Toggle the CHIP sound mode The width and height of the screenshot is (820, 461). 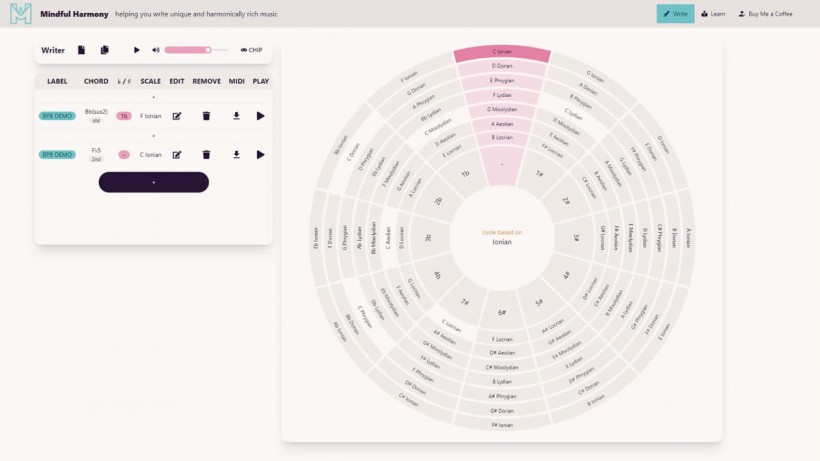click(x=251, y=50)
